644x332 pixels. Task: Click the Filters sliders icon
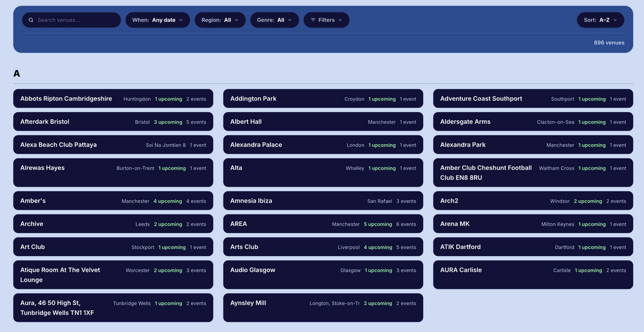[313, 20]
